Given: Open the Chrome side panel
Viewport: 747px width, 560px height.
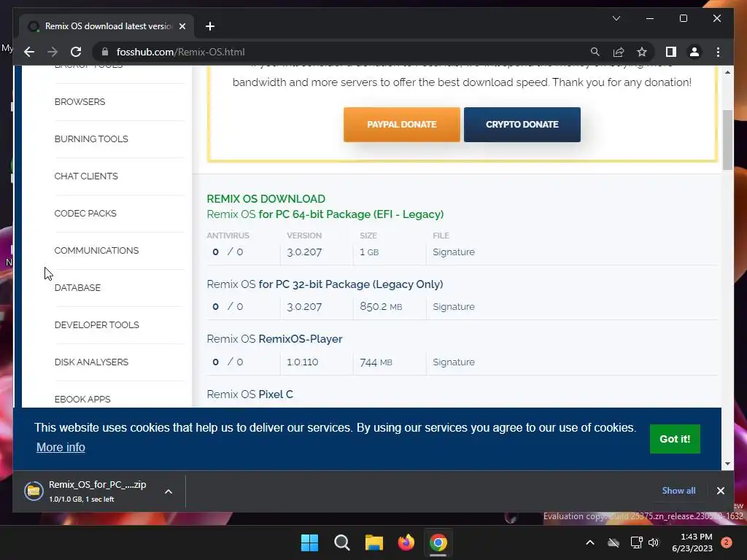Looking at the screenshot, I should coord(671,52).
